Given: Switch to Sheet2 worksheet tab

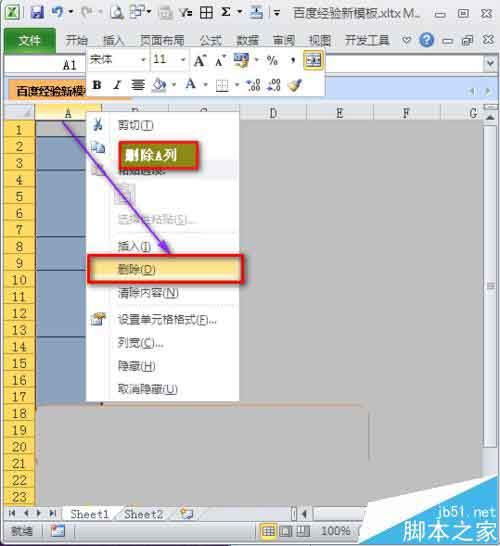Looking at the screenshot, I should pyautogui.click(x=143, y=514).
